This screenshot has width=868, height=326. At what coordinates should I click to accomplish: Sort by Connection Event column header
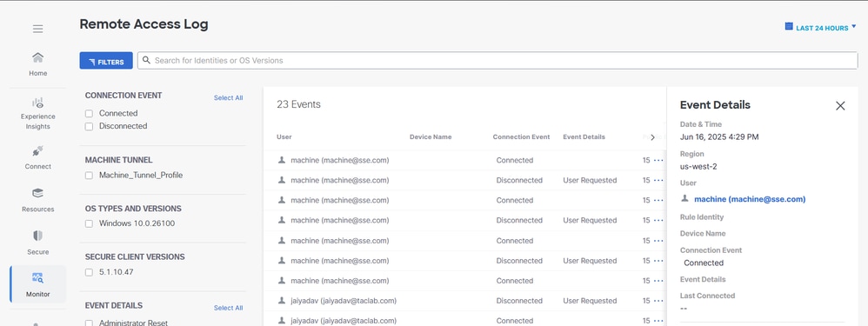coord(522,136)
